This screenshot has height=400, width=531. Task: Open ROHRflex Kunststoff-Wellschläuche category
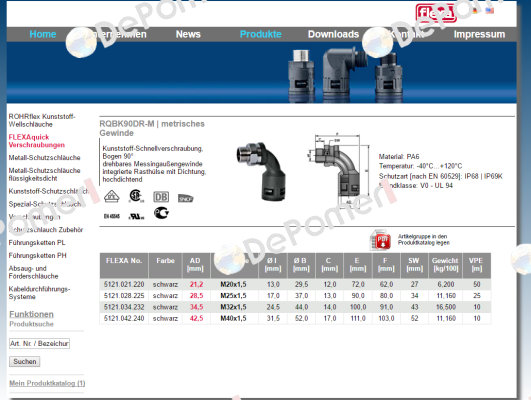pyautogui.click(x=42, y=120)
